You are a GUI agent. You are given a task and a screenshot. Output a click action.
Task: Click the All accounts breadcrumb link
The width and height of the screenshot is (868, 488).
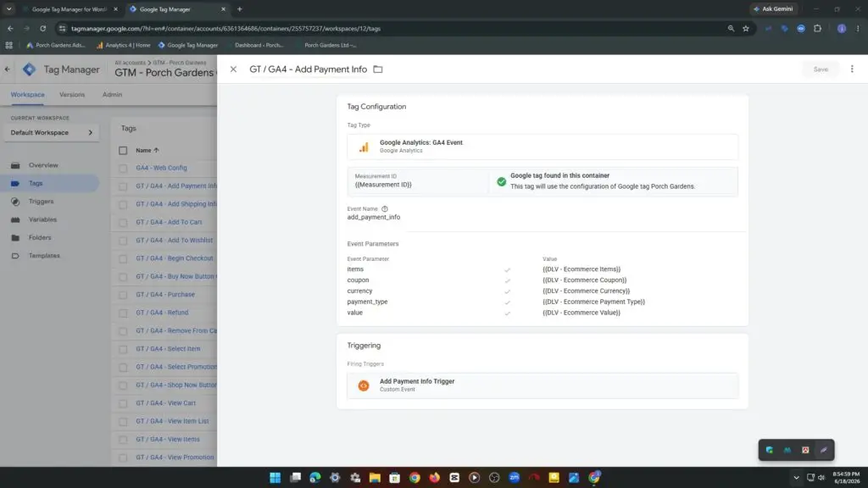pos(130,63)
